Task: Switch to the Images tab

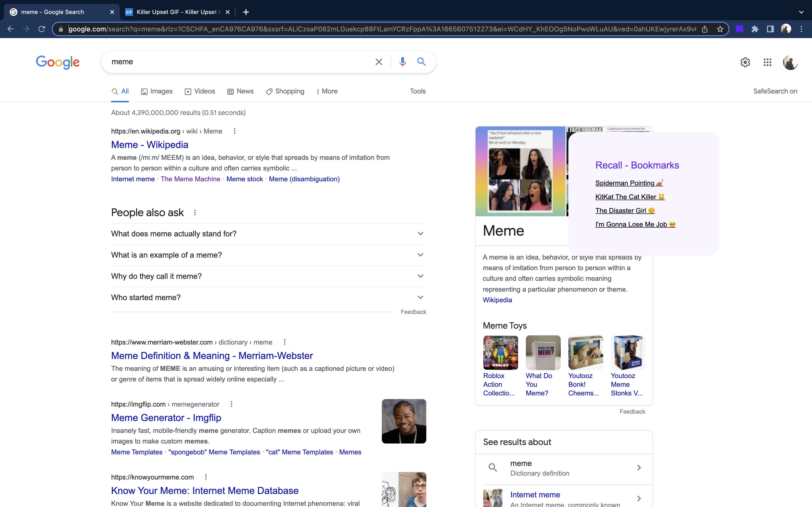Action: click(157, 91)
